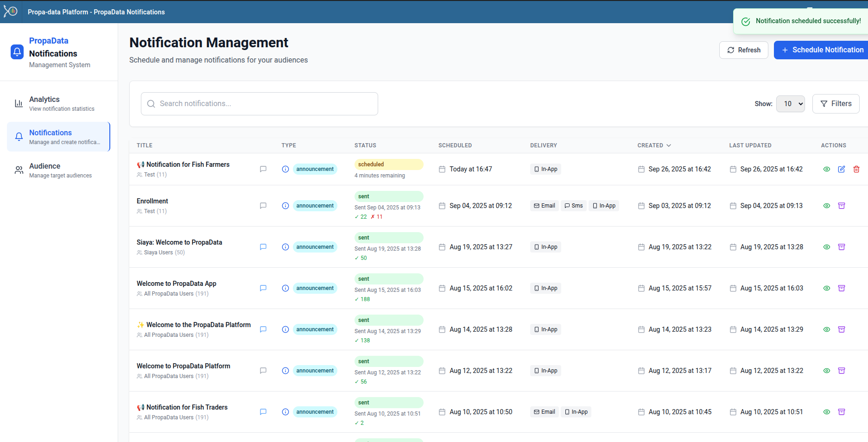View the Welcome to PropaData Platform details
Screen dimensions: 868x442
826,371
